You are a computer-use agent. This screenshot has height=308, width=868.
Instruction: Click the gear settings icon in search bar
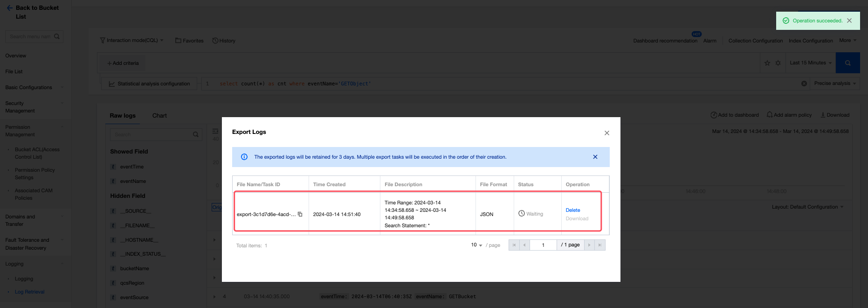778,63
